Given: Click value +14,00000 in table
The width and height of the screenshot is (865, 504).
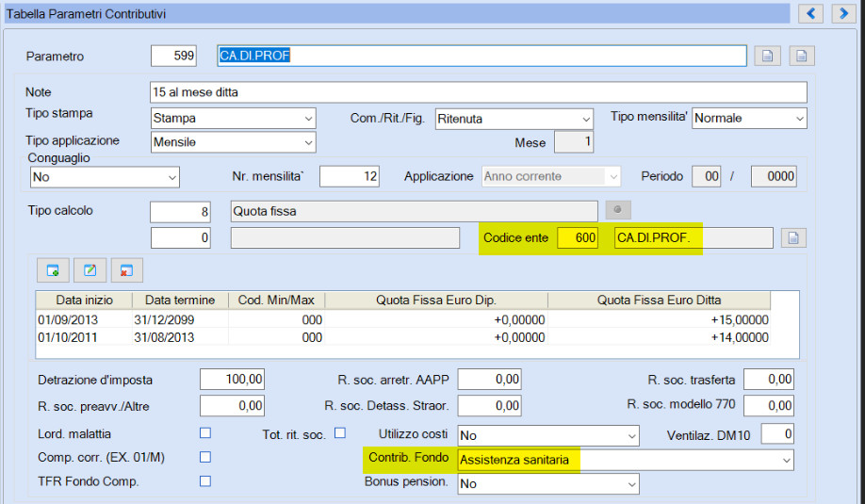Looking at the screenshot, I should [740, 337].
